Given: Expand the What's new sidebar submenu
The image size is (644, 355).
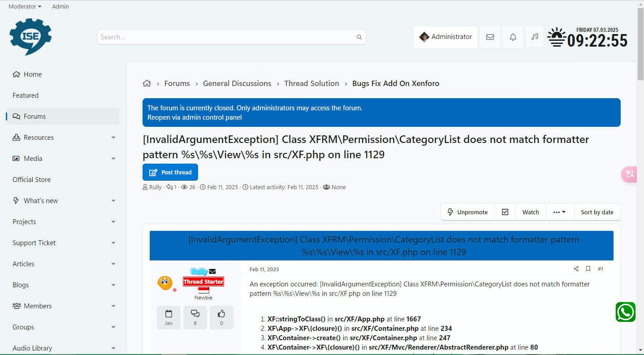Looking at the screenshot, I should [113, 201].
